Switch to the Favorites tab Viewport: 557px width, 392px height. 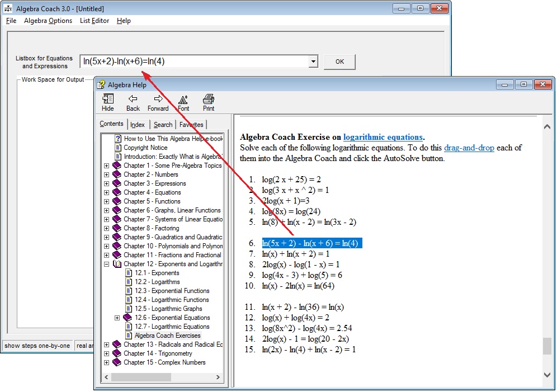(191, 125)
